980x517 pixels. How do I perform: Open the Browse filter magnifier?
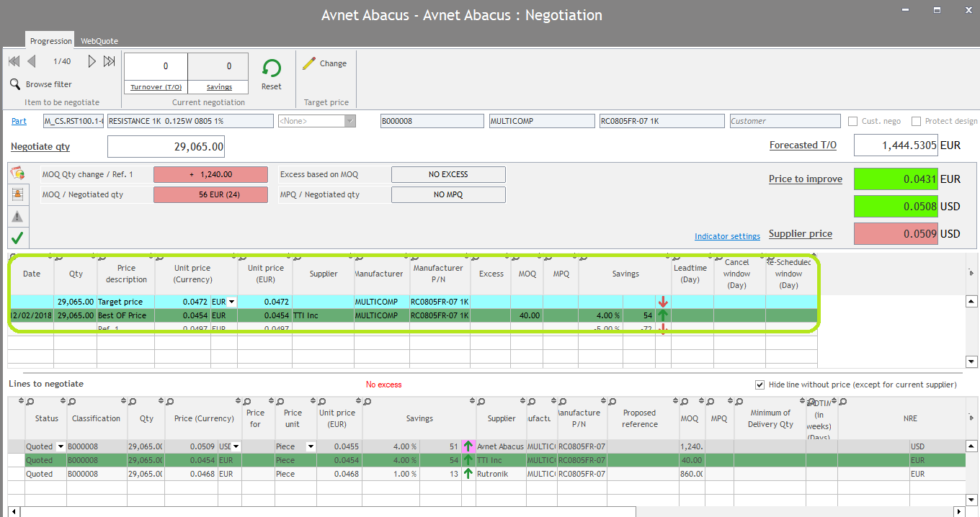(x=15, y=84)
